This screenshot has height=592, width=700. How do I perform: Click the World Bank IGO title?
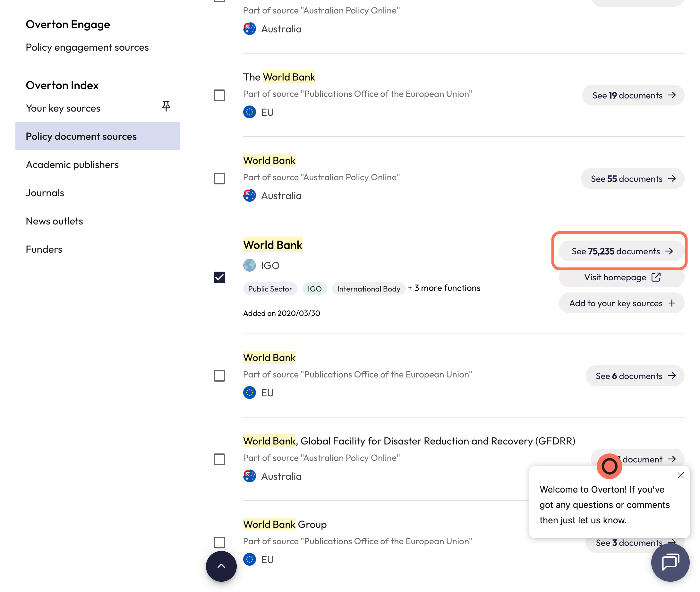tap(273, 245)
